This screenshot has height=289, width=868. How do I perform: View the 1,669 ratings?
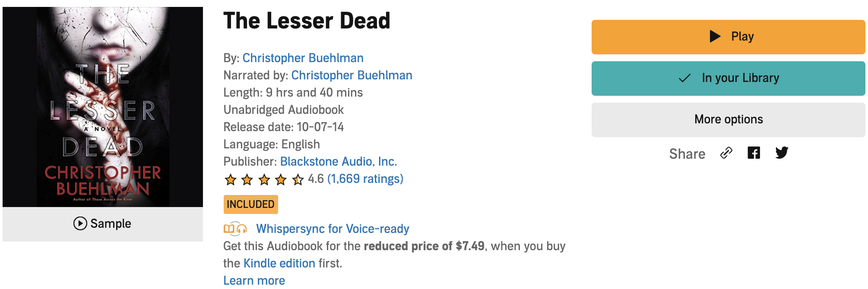(x=365, y=179)
